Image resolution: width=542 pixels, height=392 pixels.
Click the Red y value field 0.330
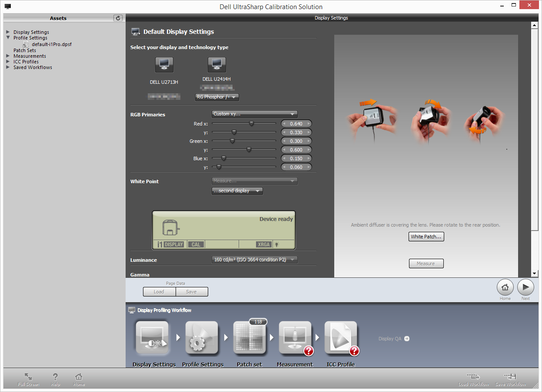(x=296, y=132)
